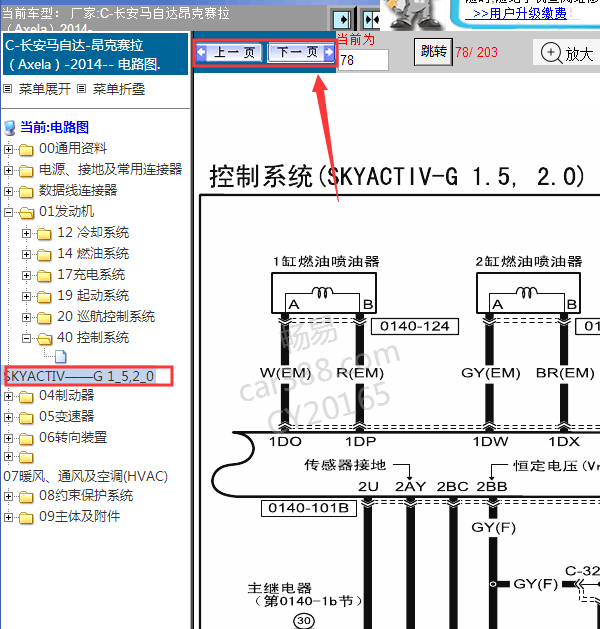Go to previous page with 上一页 button
This screenshot has height=629, width=600.
click(x=231, y=52)
